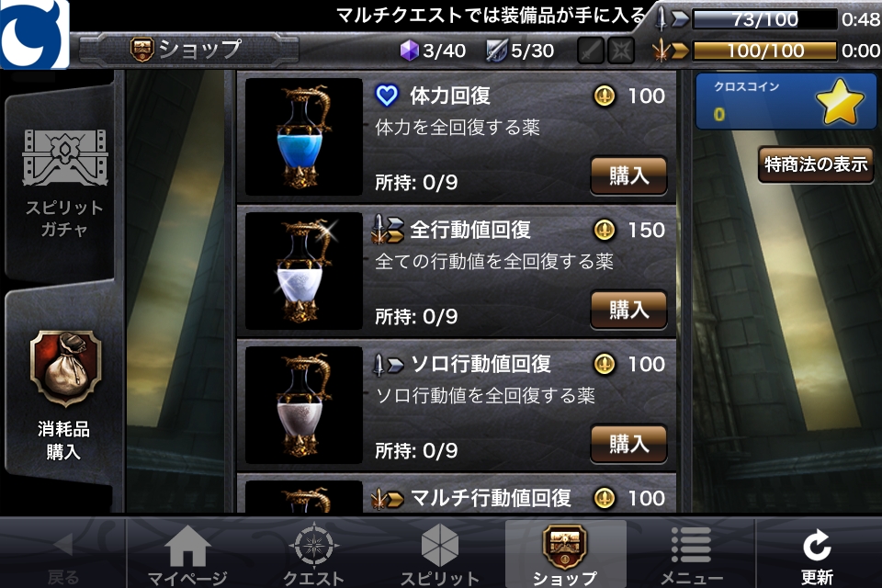
Task: Open the クエスト compass icon
Action: pyautogui.click(x=314, y=545)
